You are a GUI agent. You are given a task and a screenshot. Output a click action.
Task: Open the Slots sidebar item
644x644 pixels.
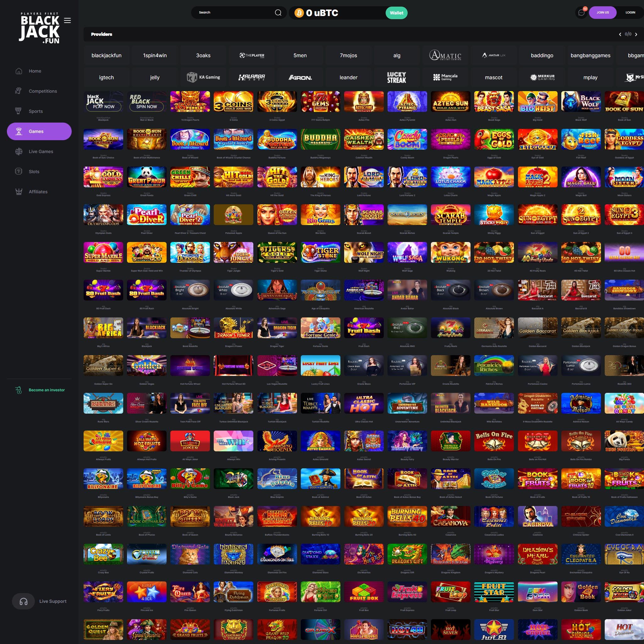point(34,172)
